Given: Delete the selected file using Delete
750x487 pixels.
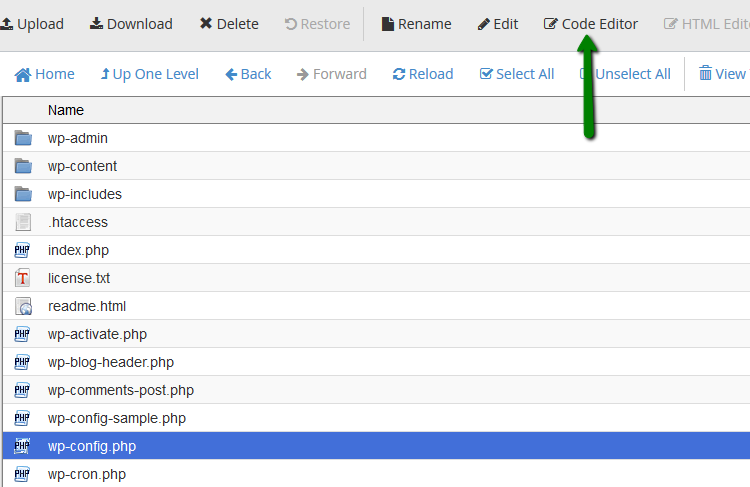Looking at the screenshot, I should click(x=229, y=24).
